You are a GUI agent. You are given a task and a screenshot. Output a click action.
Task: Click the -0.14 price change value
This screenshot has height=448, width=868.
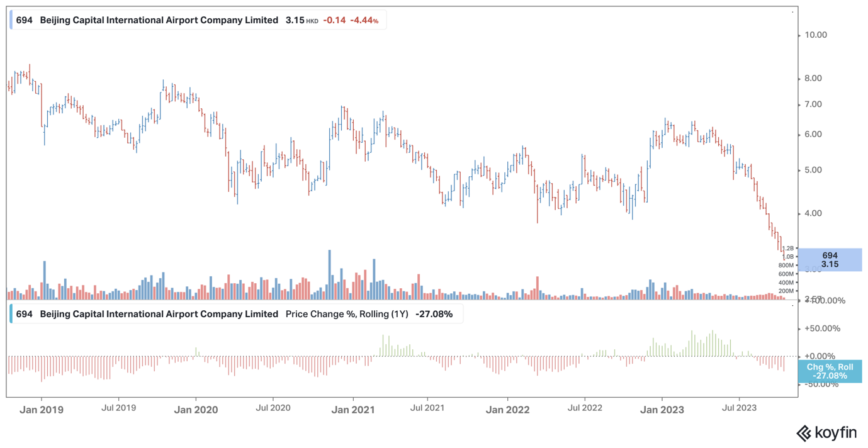pyautogui.click(x=334, y=20)
